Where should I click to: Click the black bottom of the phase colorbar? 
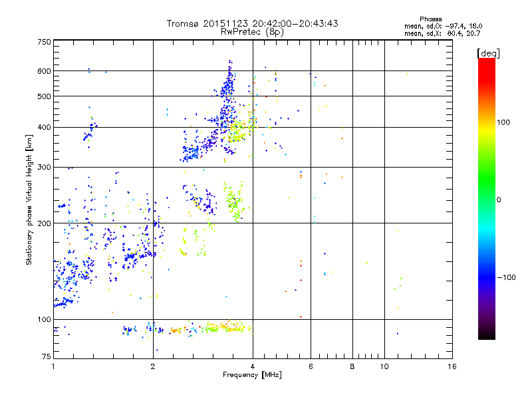tap(487, 334)
